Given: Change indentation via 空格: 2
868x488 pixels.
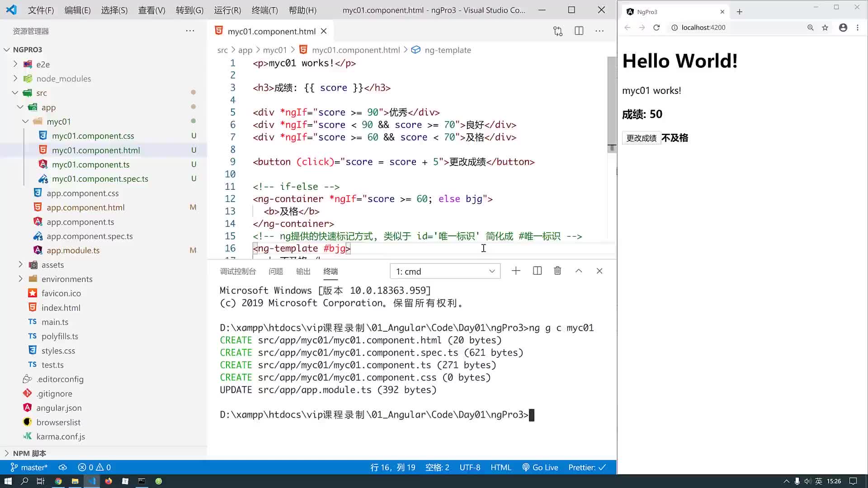Looking at the screenshot, I should pyautogui.click(x=437, y=467).
